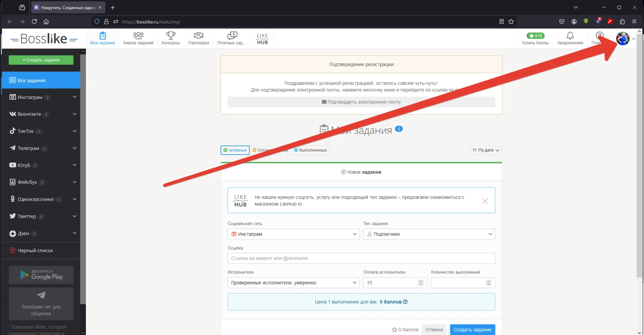Open Уведомления bell icon
Screen dimensions: 644x335
(570, 36)
